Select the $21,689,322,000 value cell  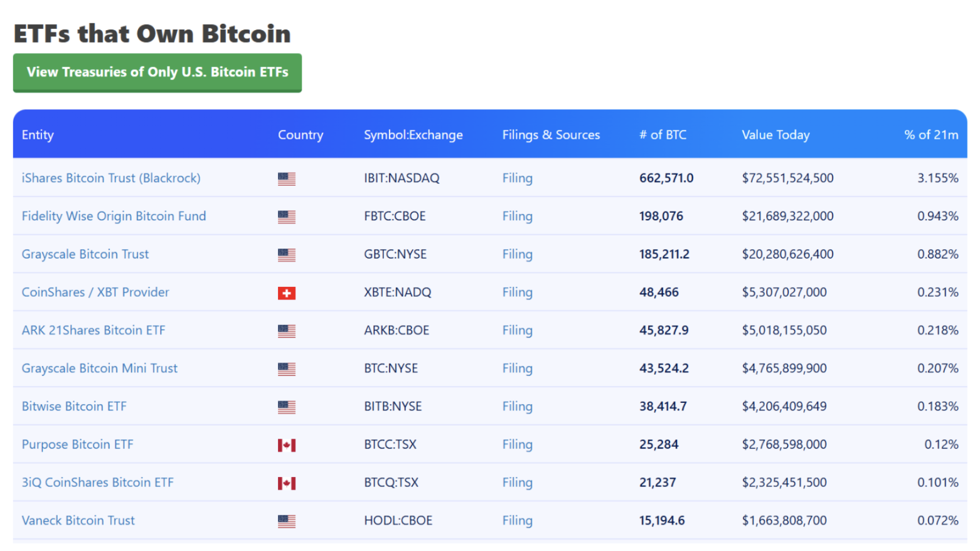click(788, 216)
